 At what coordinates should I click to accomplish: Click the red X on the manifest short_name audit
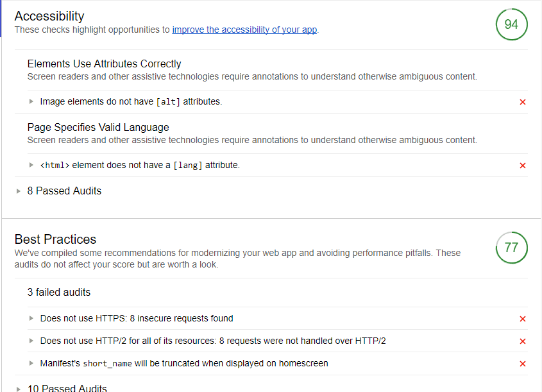523,363
